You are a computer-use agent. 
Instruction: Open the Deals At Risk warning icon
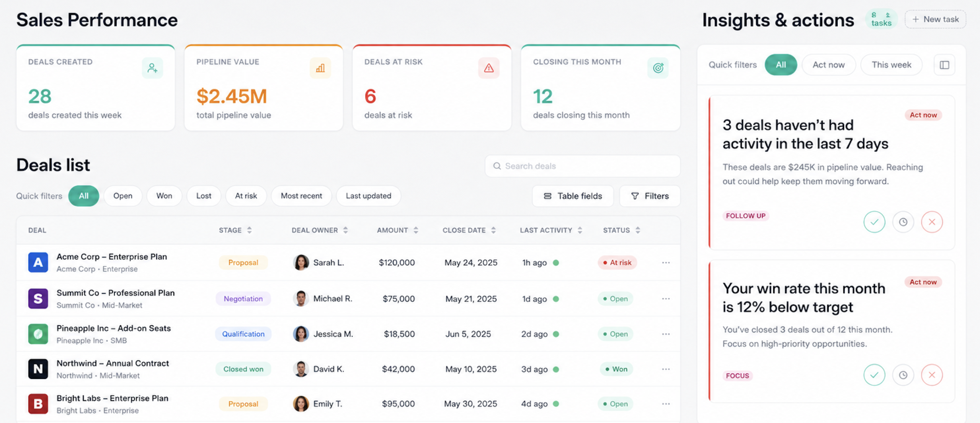tap(489, 68)
